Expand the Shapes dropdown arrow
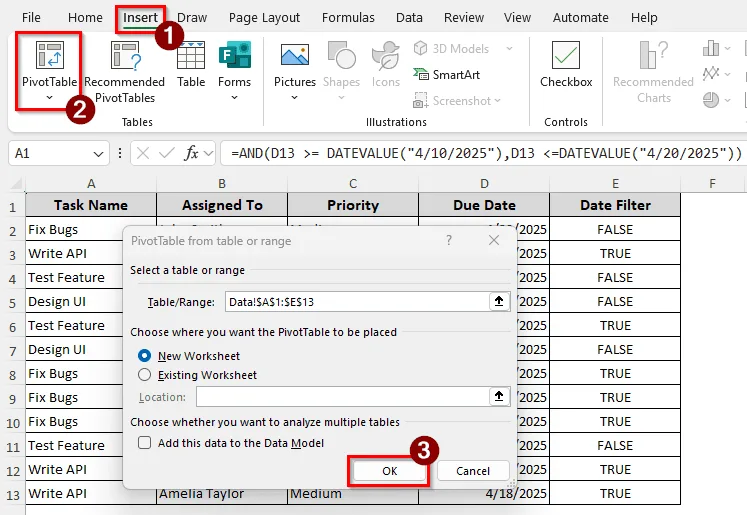This screenshot has height=515, width=747. pyautogui.click(x=341, y=98)
